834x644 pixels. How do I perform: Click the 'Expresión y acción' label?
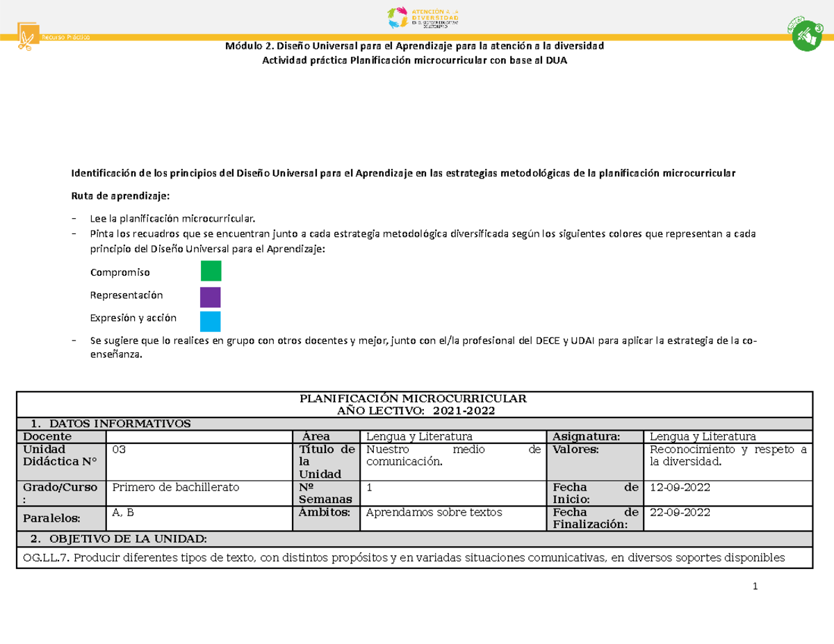tap(133, 318)
